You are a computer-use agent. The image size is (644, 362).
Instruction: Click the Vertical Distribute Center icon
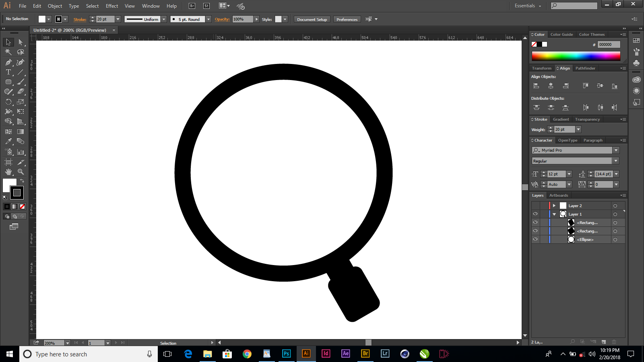pos(551,107)
